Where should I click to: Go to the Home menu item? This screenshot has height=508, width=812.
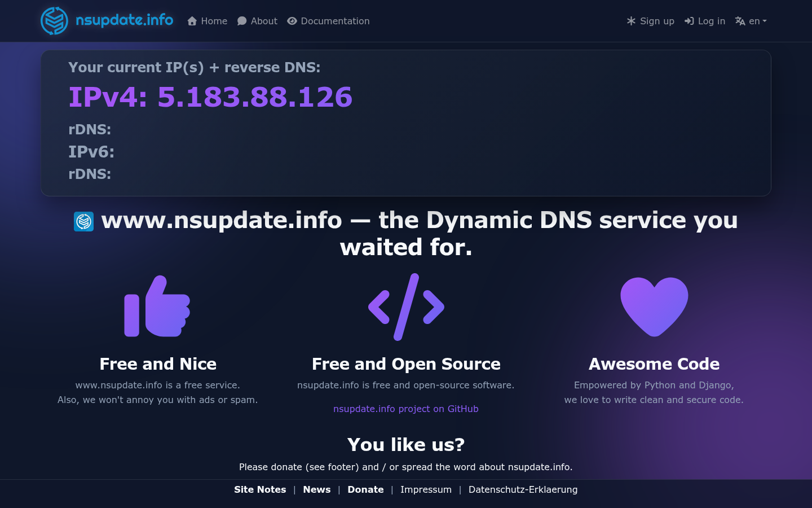[208, 21]
